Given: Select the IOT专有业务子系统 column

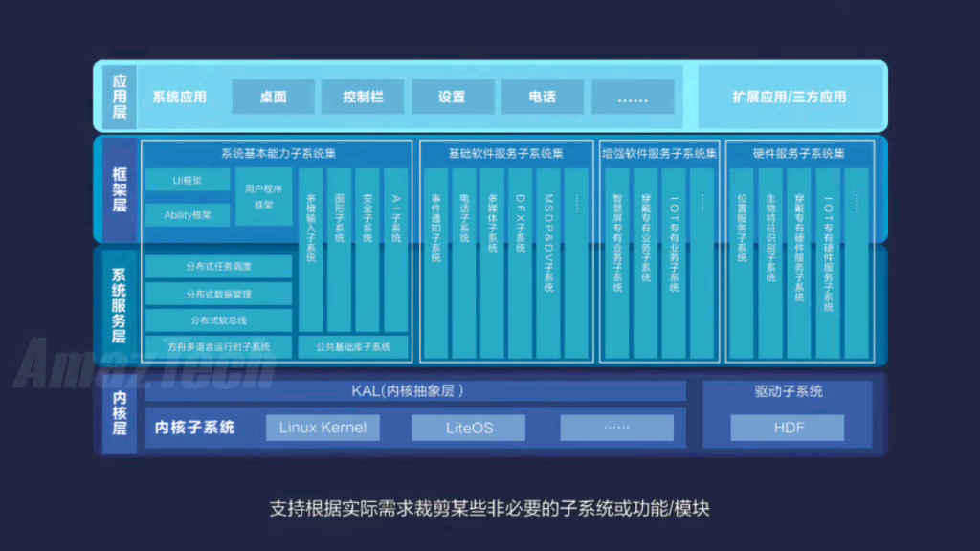Looking at the screenshot, I should [674, 263].
